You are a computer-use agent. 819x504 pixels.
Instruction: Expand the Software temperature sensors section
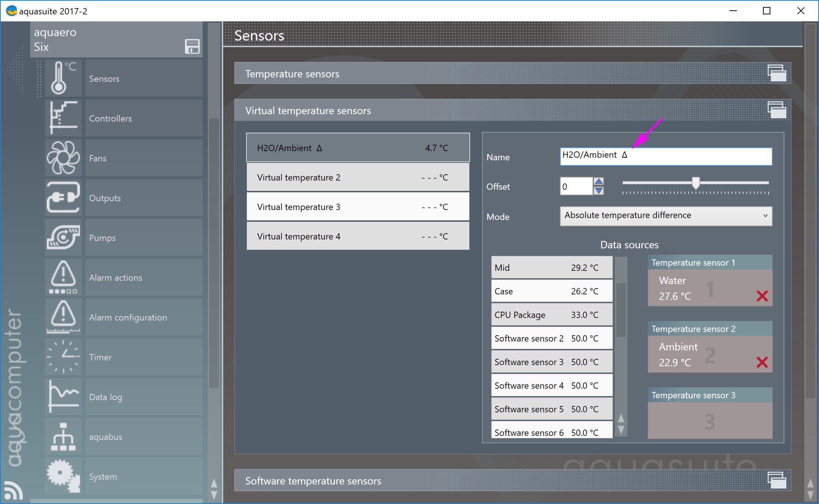point(777,480)
